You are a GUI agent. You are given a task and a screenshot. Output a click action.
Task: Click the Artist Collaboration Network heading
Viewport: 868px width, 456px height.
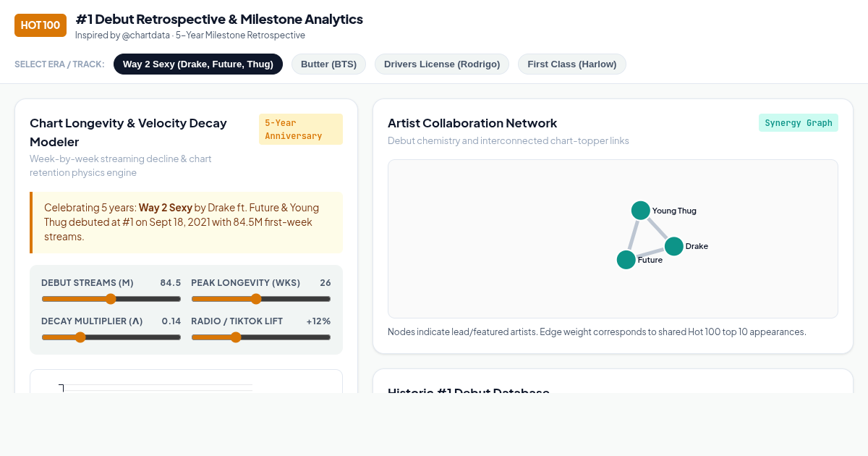coord(472,123)
